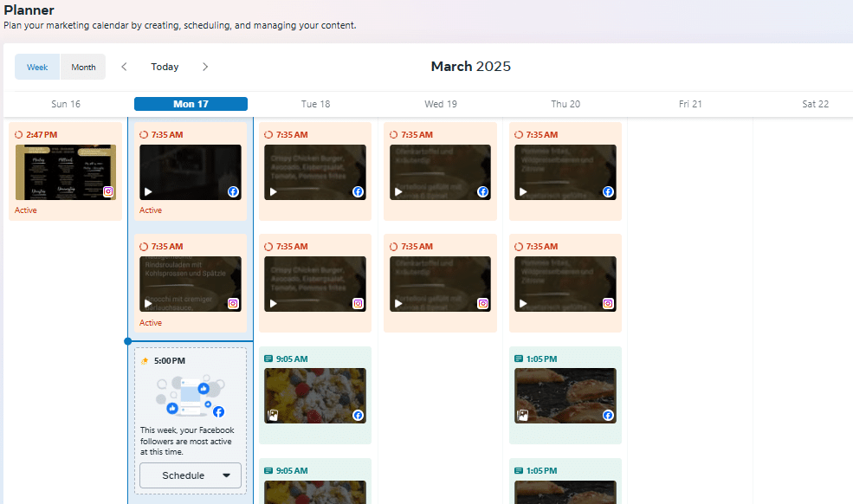853x504 pixels.
Task: Click photo icon on Thursday 1:05 PM post
Action: pos(523,416)
